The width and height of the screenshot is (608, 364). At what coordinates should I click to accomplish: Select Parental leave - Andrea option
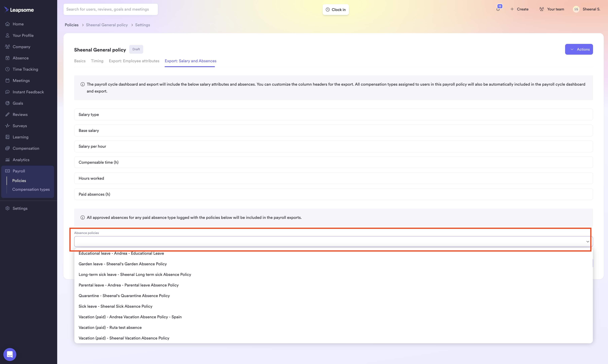point(334,285)
